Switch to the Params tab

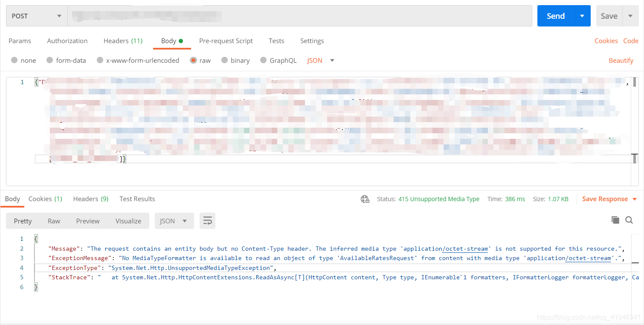(x=20, y=41)
